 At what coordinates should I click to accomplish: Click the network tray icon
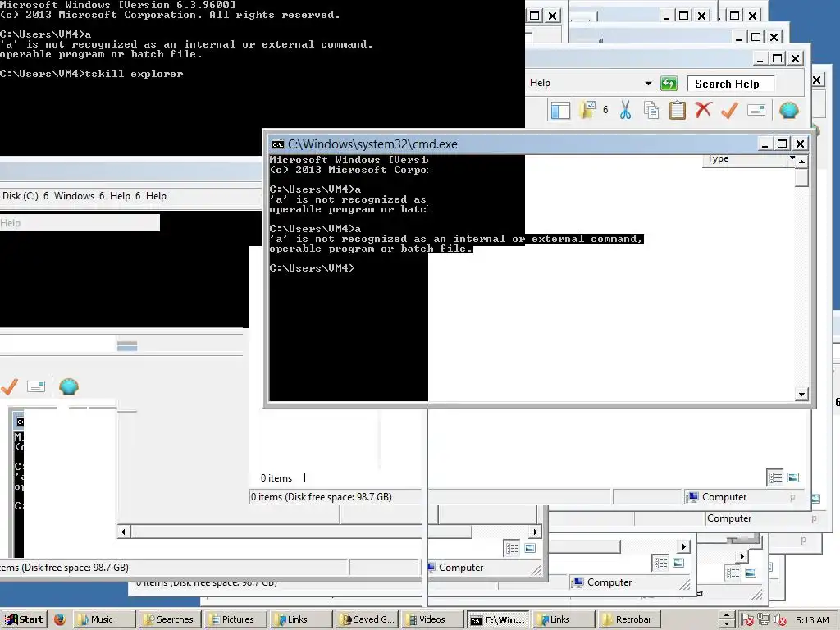pos(763,620)
